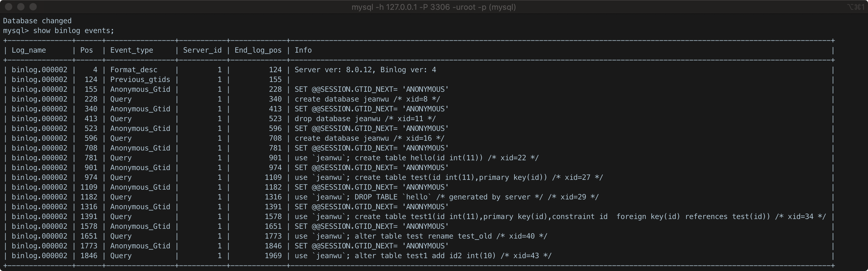
Task: Click the End_log_pos value 1969
Action: coord(273,255)
